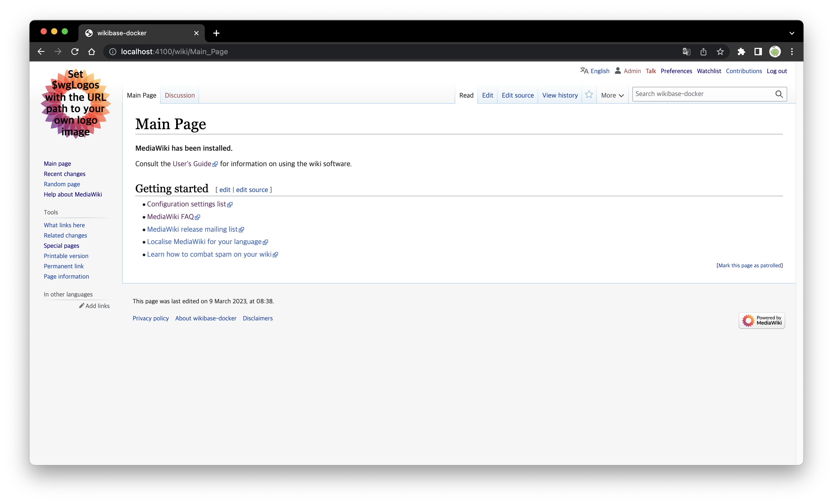Viewport: 833px width, 504px height.
Task: Switch to the Discussion tab
Action: click(x=180, y=95)
